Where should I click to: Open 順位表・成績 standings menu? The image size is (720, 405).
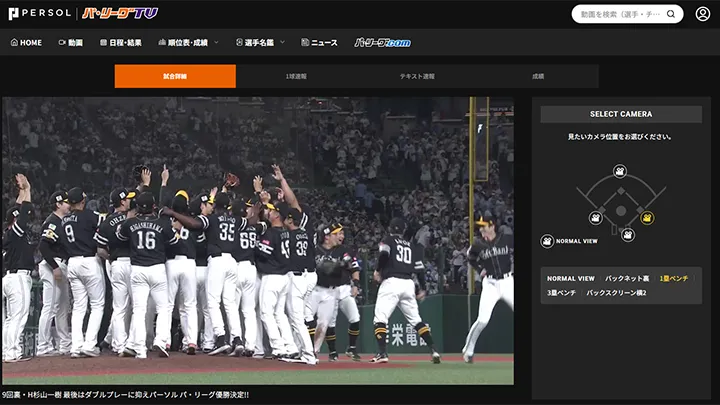183,43
